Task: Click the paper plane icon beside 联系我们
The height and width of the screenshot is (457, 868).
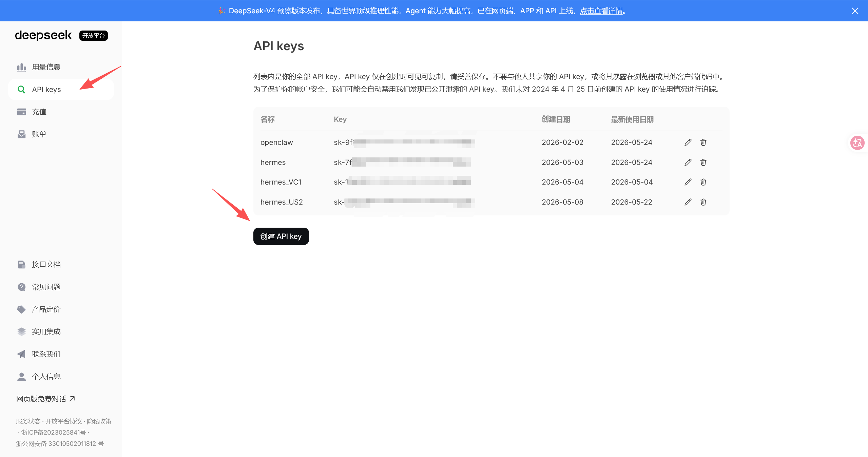Action: (22, 354)
